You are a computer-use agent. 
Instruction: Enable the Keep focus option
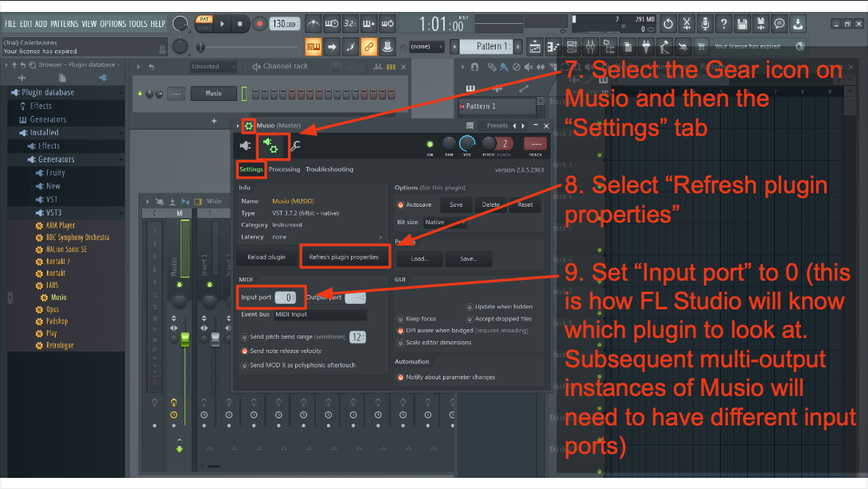pos(400,319)
